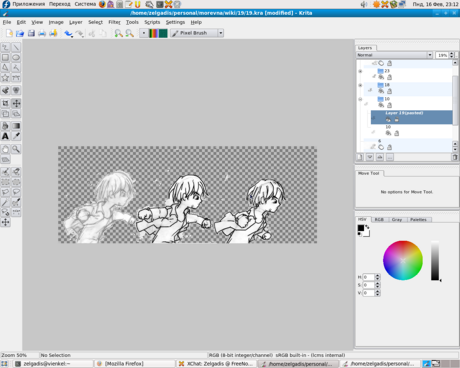This screenshot has height=368, width=460.
Task: Pick the Star shape tool
Action: coord(5,78)
